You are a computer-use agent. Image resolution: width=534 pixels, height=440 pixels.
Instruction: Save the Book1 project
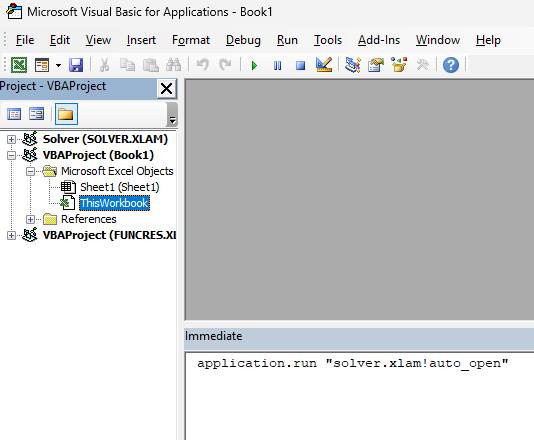[76, 65]
